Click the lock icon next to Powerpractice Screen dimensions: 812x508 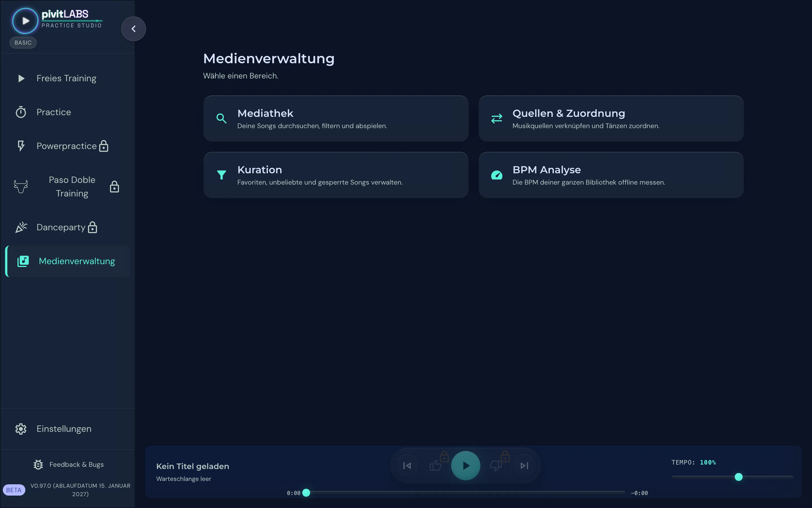click(x=104, y=146)
